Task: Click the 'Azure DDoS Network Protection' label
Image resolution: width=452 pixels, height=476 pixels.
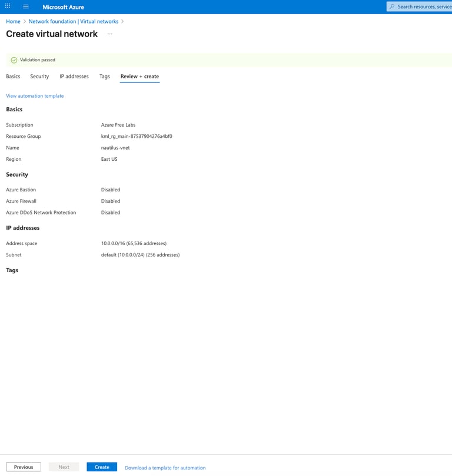Action: point(41,213)
